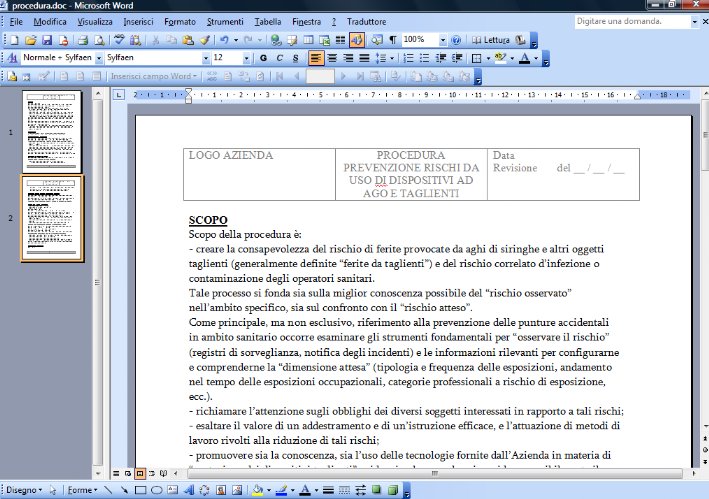
Task: Open the Tabella menu
Action: [268, 21]
